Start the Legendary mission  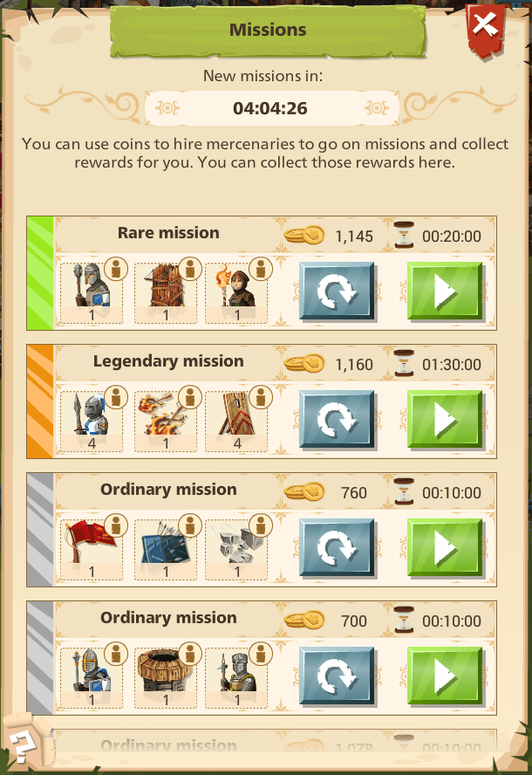(445, 419)
